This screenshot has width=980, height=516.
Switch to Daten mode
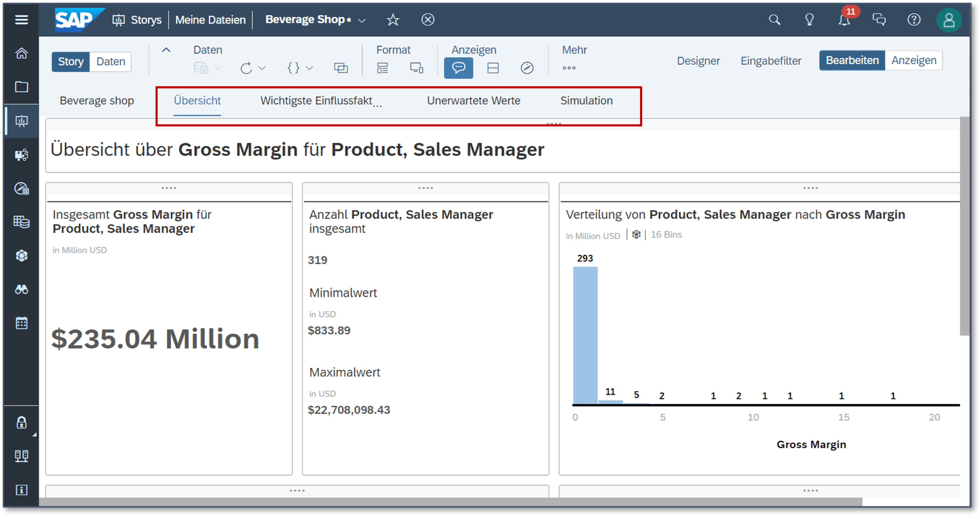[111, 62]
